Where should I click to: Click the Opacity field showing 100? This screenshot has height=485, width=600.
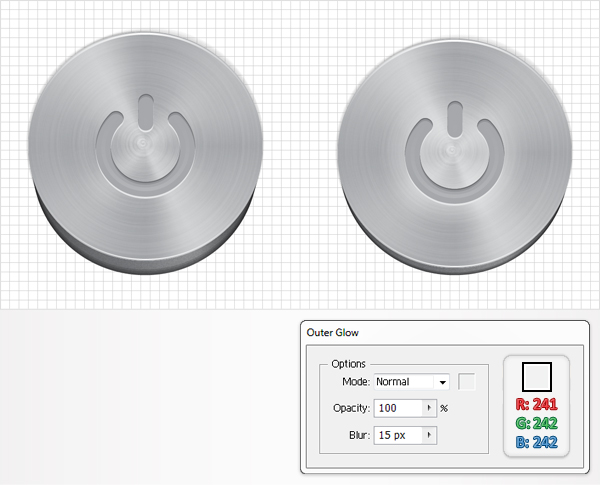tap(398, 408)
